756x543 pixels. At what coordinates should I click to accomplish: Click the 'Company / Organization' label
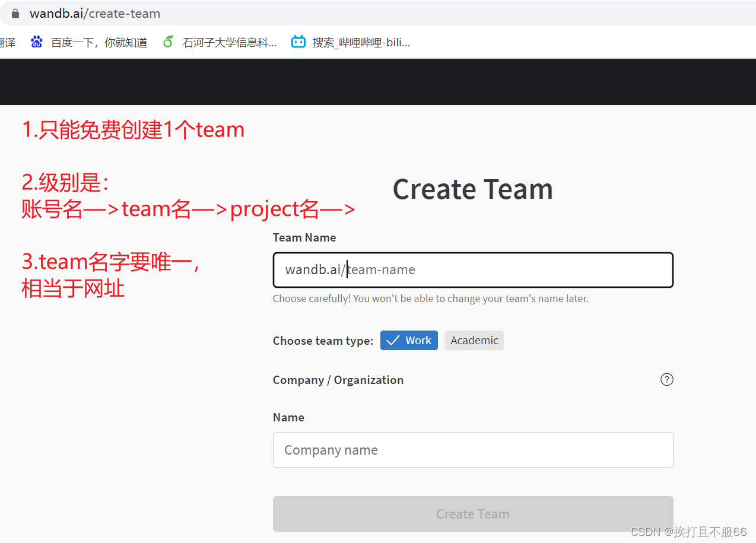click(x=338, y=380)
